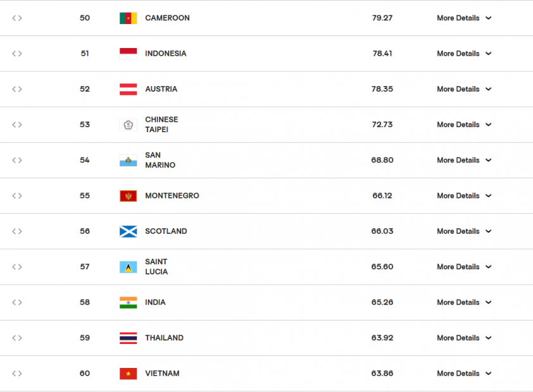
Task: Click the India flag icon
Action: 128,302
